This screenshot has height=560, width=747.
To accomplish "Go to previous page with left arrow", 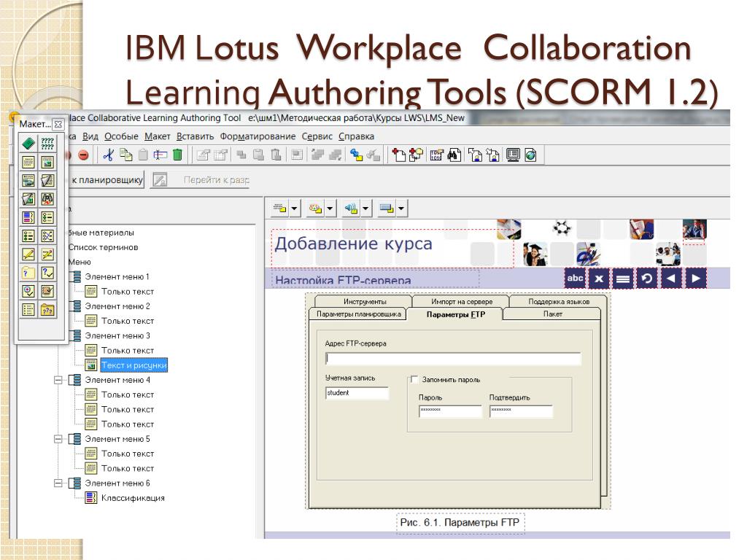I will [671, 278].
